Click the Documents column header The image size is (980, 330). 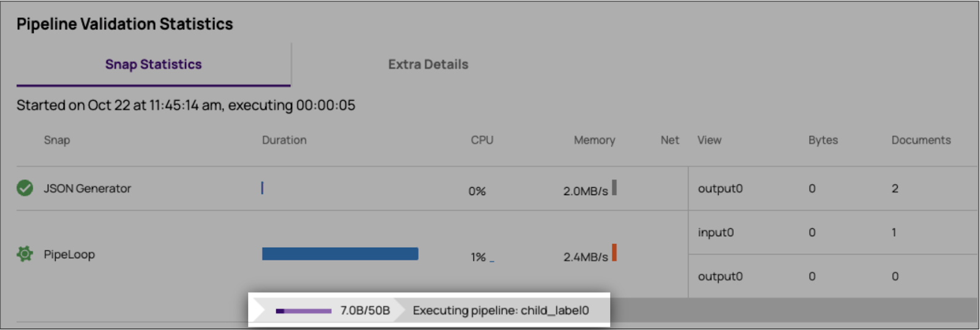921,140
